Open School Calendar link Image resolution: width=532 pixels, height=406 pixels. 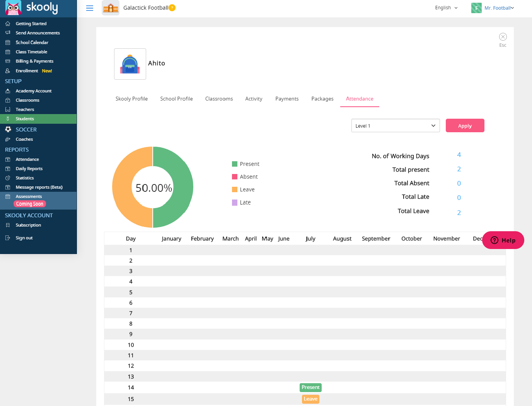[32, 43]
